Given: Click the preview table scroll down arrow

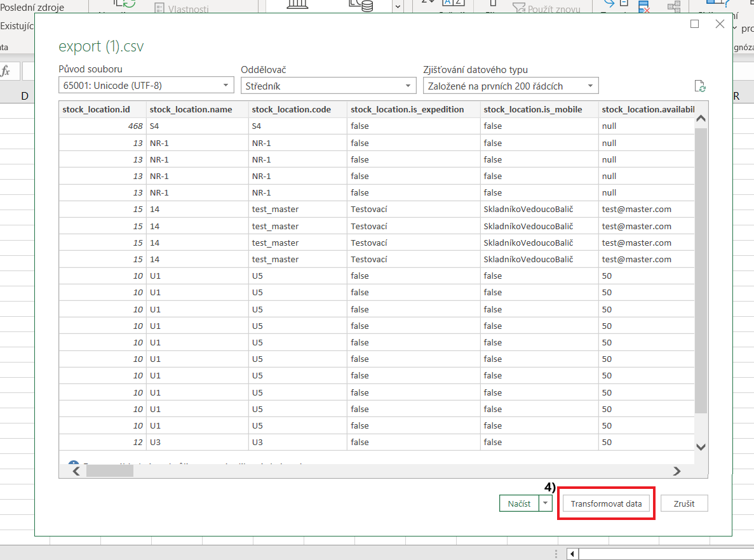Looking at the screenshot, I should (x=701, y=446).
